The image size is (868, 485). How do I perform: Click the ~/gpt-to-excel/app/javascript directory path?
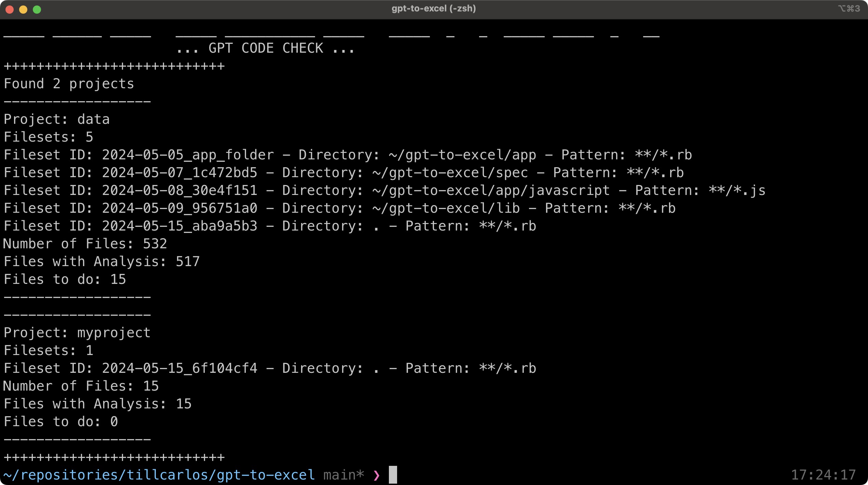(491, 191)
